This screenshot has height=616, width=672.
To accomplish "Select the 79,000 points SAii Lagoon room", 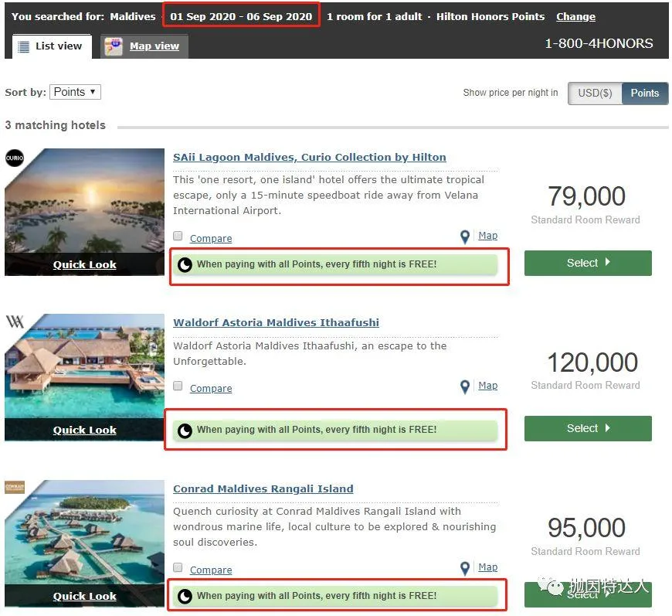I will (x=588, y=263).
